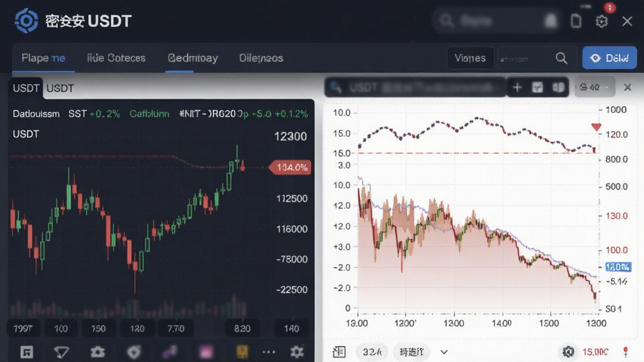Select the 140 range button
The height and width of the screenshot is (362, 644).
click(x=291, y=328)
